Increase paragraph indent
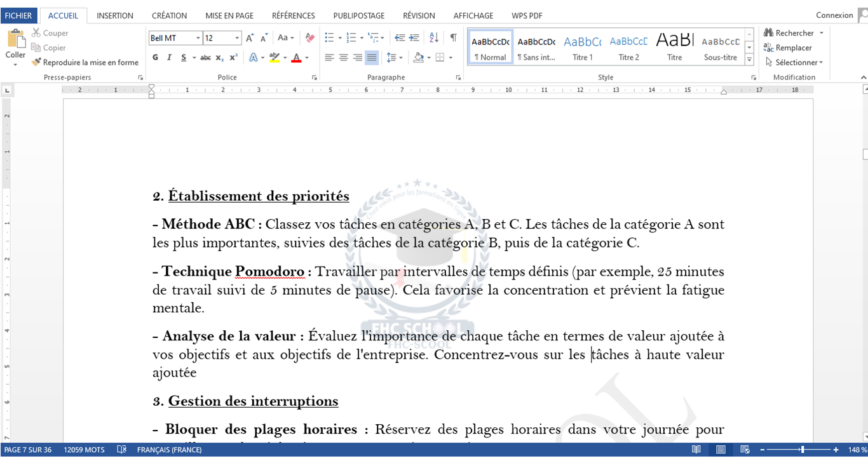 (x=414, y=38)
